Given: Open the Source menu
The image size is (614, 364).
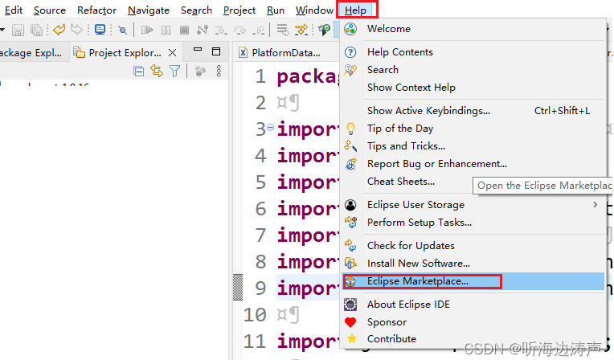Looking at the screenshot, I should (x=50, y=10).
